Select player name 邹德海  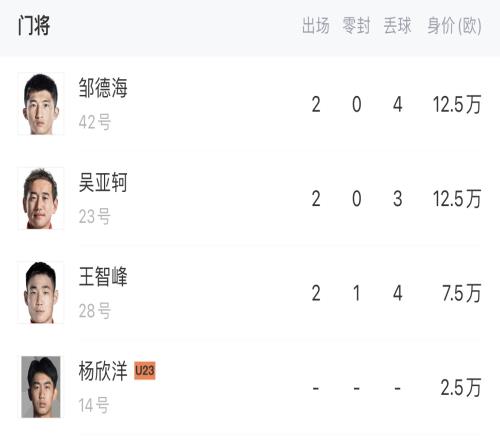(103, 88)
